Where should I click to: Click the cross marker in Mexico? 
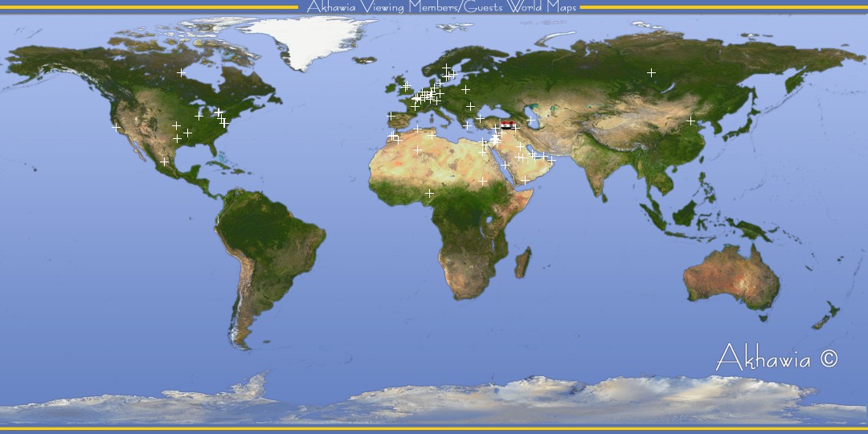click(x=165, y=162)
